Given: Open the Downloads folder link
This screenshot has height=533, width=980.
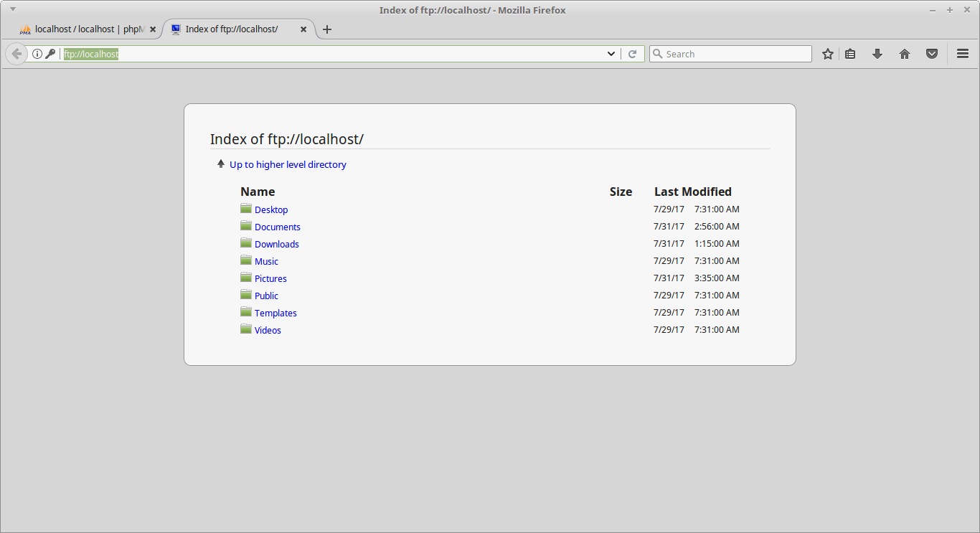Looking at the screenshot, I should (x=277, y=244).
